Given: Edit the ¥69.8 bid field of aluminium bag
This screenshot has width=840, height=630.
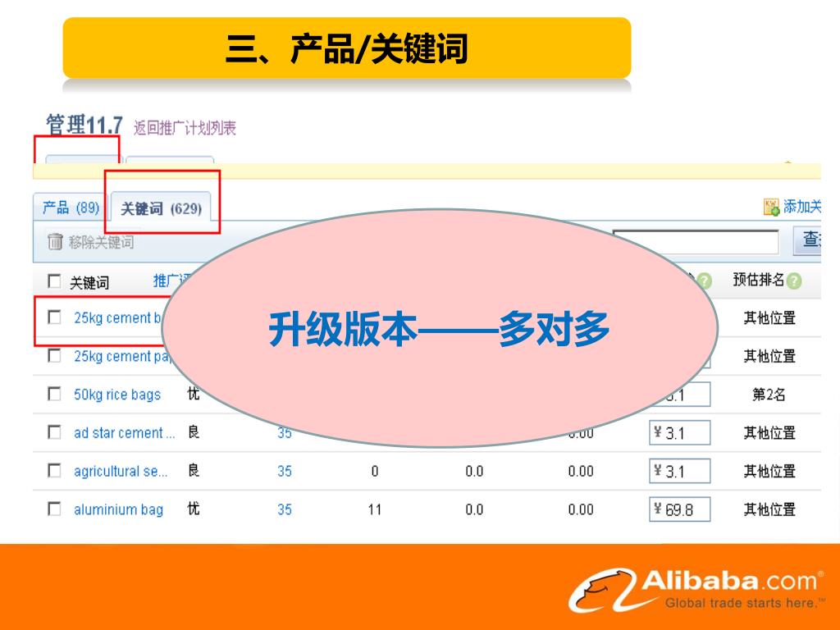Looking at the screenshot, I should (680, 509).
